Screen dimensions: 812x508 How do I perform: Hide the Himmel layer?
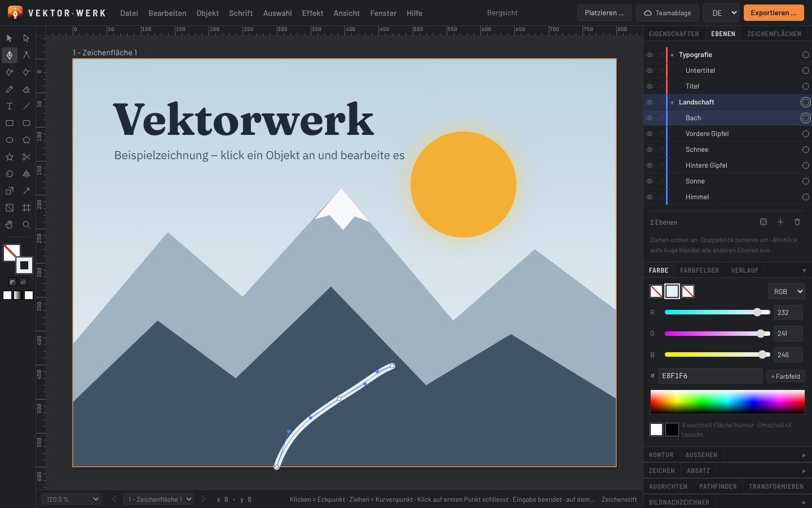650,197
